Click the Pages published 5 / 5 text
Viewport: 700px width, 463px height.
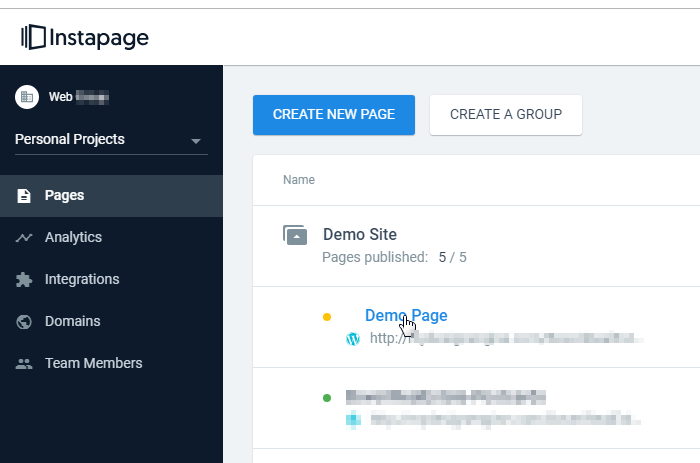tap(394, 257)
